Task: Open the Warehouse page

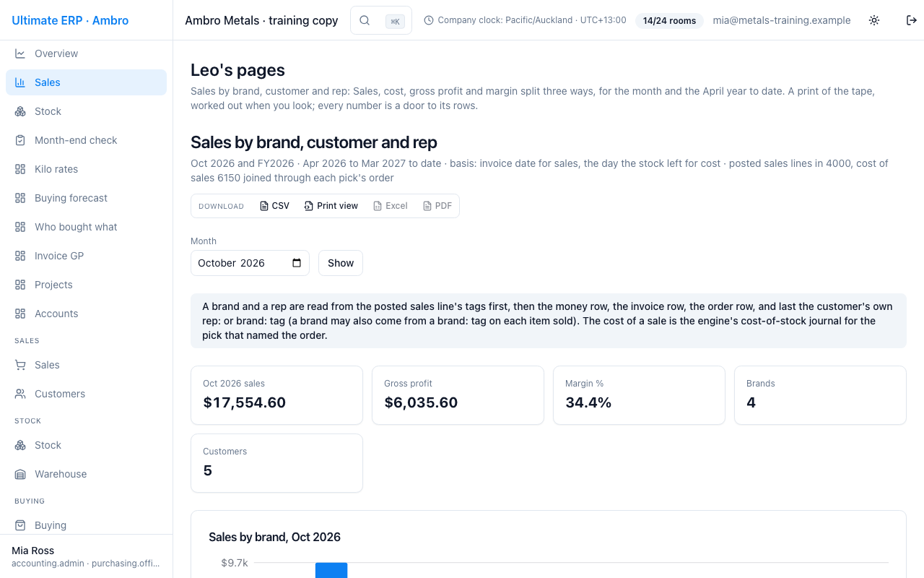Action: tap(86, 474)
